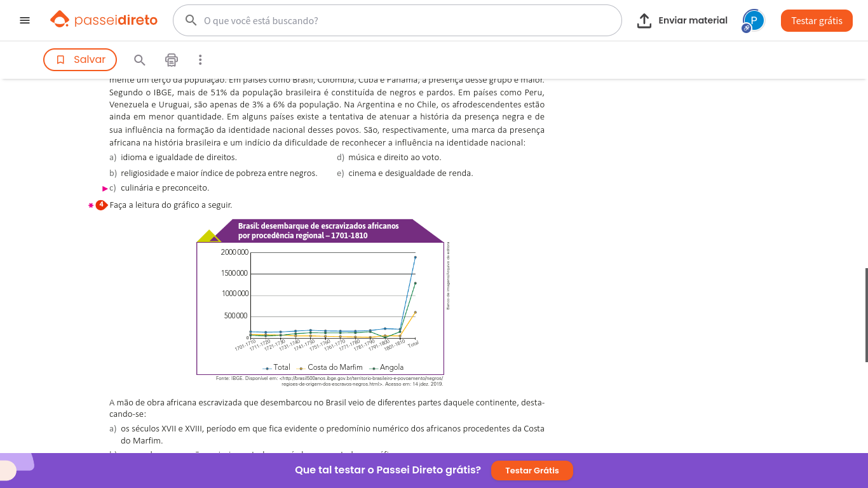Click the Enviar material link
Image resolution: width=868 pixels, height=488 pixels.
click(x=693, y=20)
